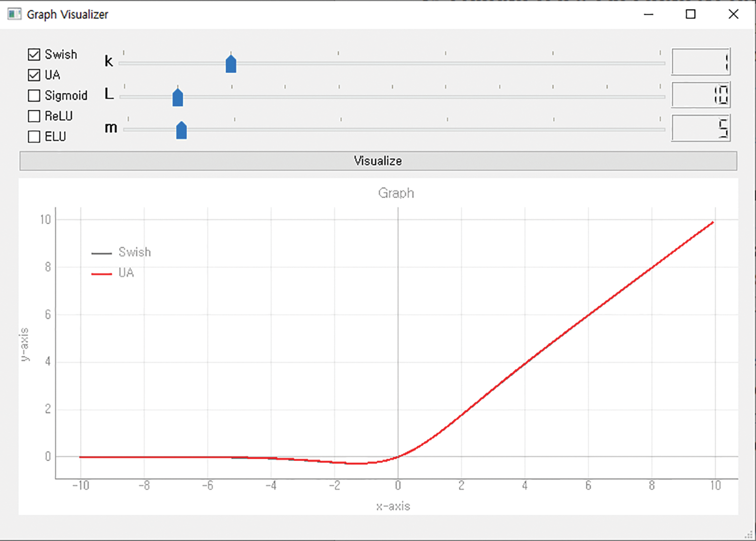Click the Graph Visualizer title bar icon
This screenshot has width=756, height=541.
[x=13, y=14]
